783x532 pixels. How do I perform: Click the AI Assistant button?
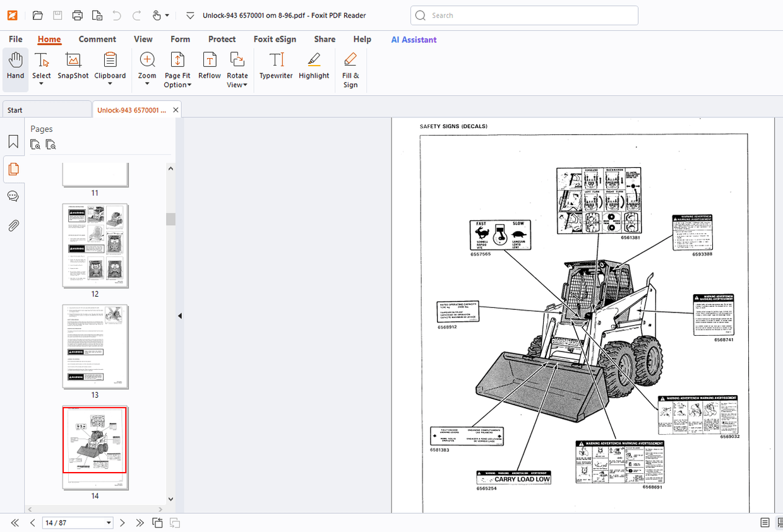coord(414,39)
